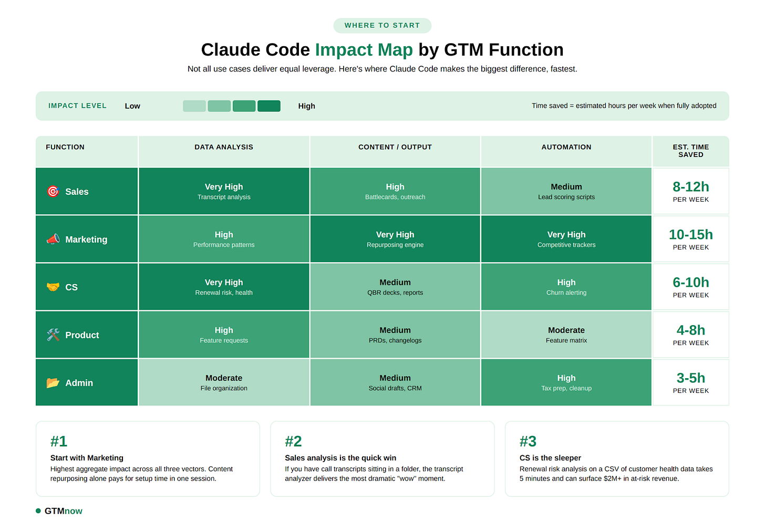The width and height of the screenshot is (765, 532).
Task: Click the tools icon beside Product
Action: pyautogui.click(x=53, y=335)
